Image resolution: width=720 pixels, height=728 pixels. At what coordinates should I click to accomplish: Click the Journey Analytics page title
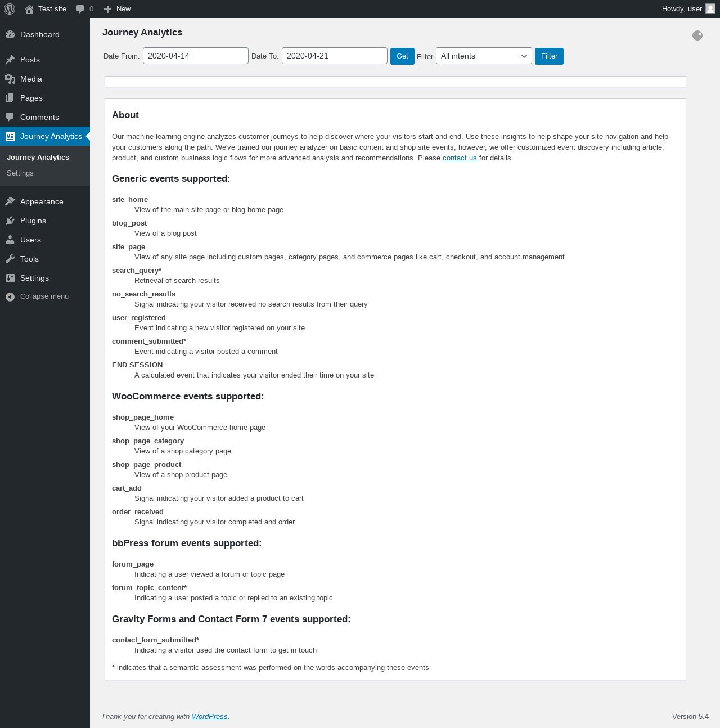click(x=142, y=33)
